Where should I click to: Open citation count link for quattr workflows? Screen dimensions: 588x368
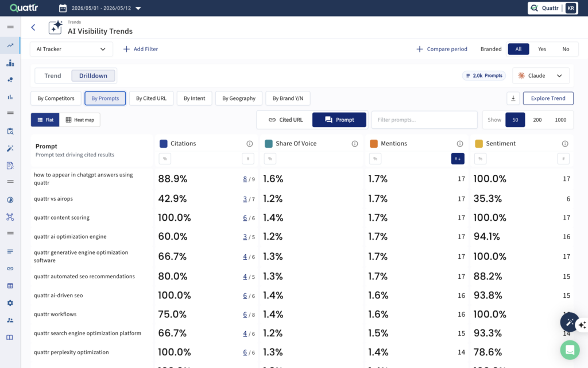[245, 315]
